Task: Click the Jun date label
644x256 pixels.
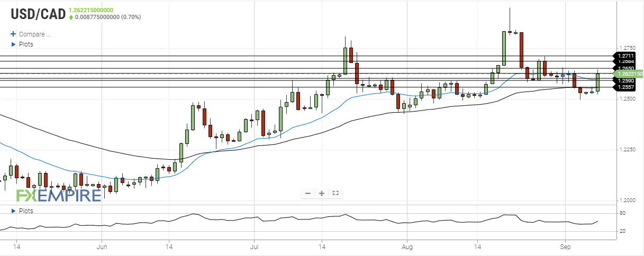Action: click(x=103, y=247)
